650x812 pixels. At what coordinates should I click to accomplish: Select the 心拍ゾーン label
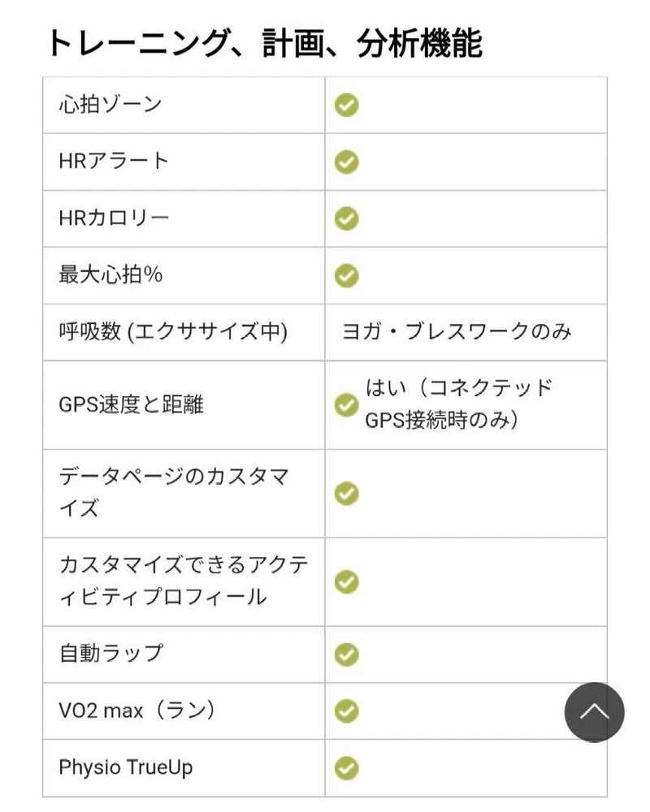click(x=110, y=105)
